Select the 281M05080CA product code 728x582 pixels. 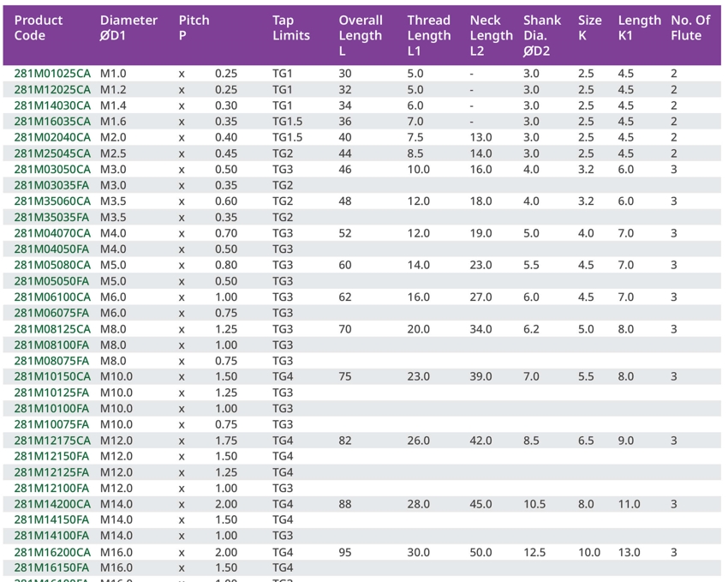pos(51,265)
